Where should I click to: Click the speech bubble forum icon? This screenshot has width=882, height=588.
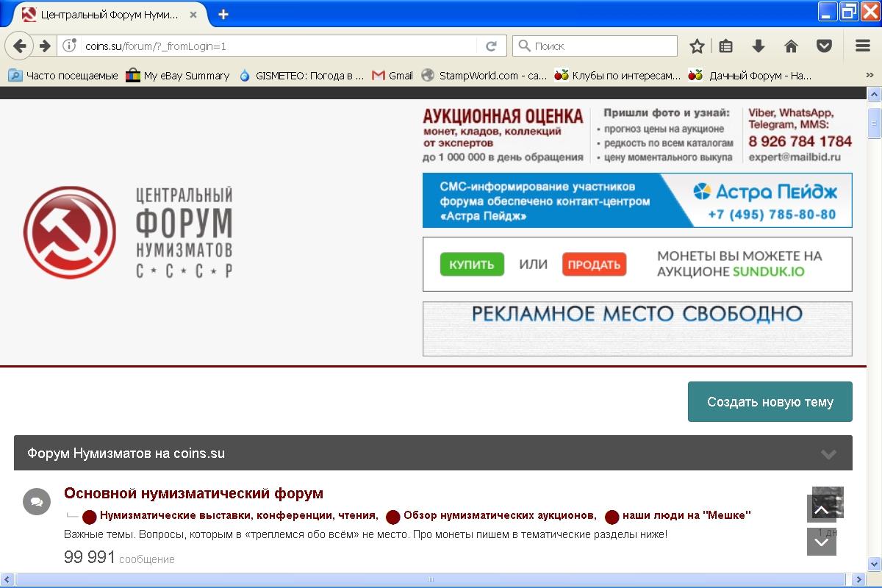point(37,502)
